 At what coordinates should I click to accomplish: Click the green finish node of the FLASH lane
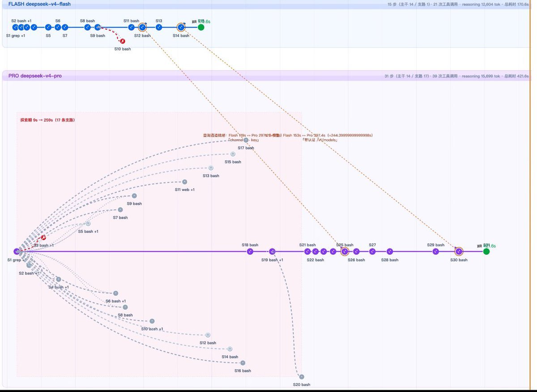(x=201, y=27)
